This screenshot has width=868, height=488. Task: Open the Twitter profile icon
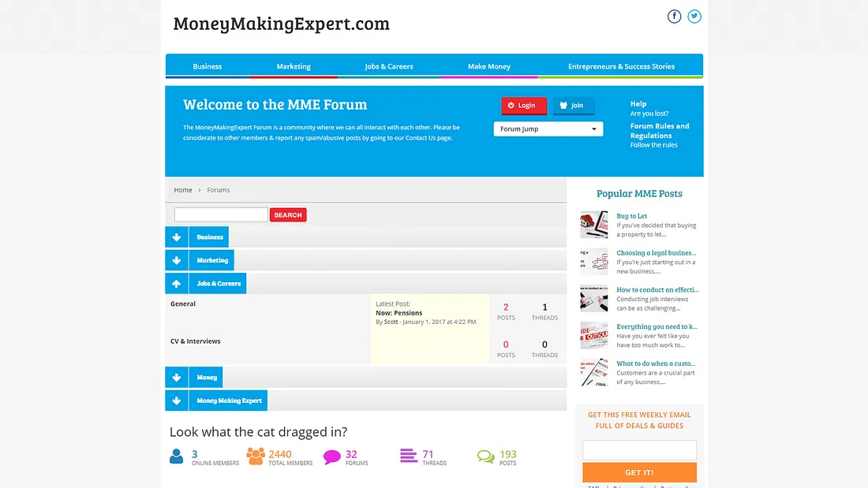point(694,17)
